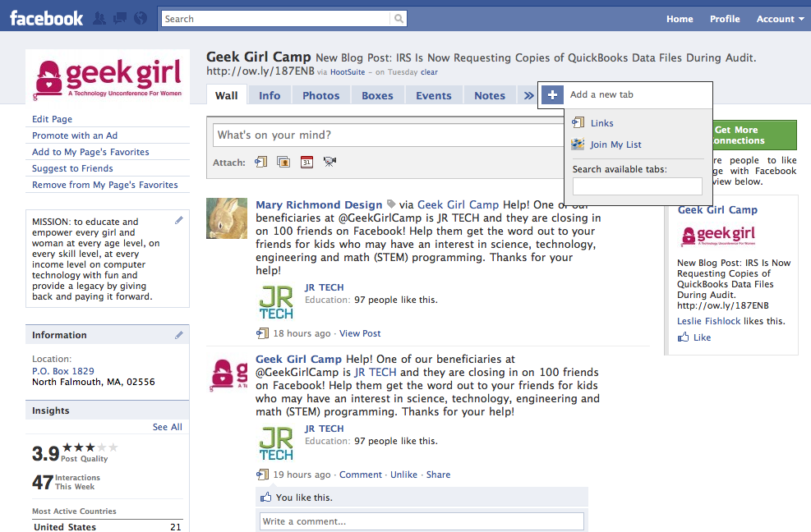Open JR TECH logo in second post
Viewport: 811px width, 532px height.
(x=276, y=443)
